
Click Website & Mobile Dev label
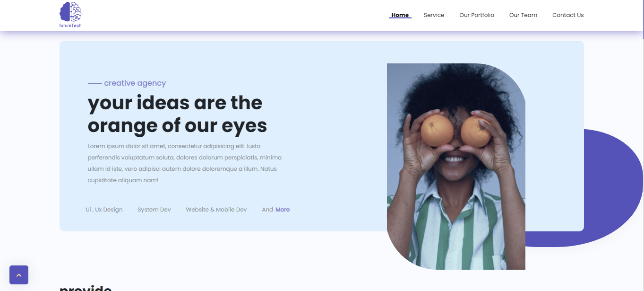tap(216, 210)
